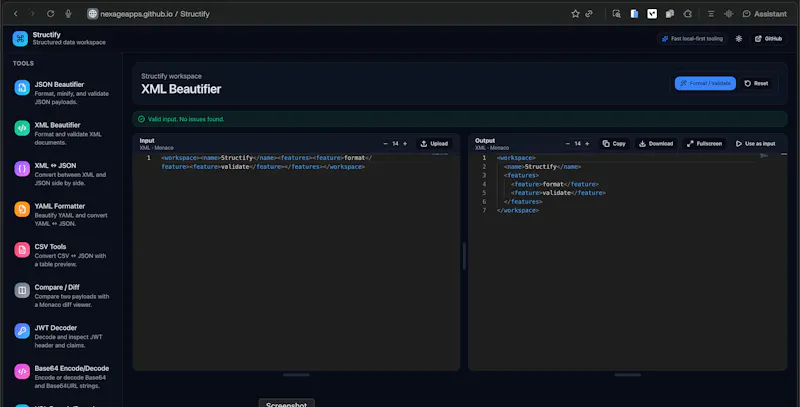Select the CSV Tools label

[x=51, y=247]
